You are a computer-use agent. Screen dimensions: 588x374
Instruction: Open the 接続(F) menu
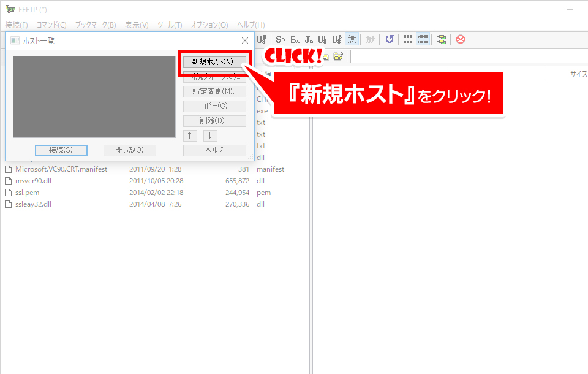click(x=17, y=25)
